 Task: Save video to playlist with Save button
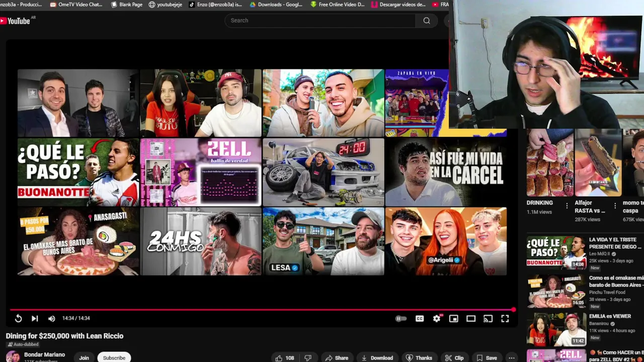[x=487, y=358]
